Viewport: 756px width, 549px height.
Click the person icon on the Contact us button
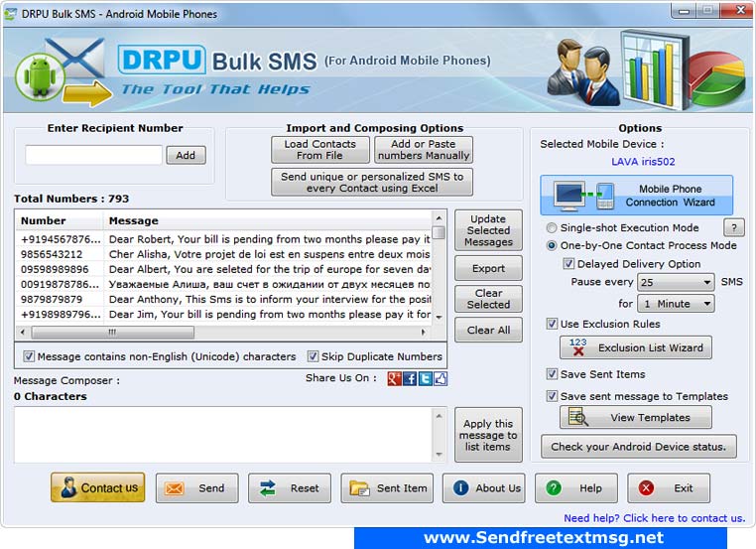[68, 487]
